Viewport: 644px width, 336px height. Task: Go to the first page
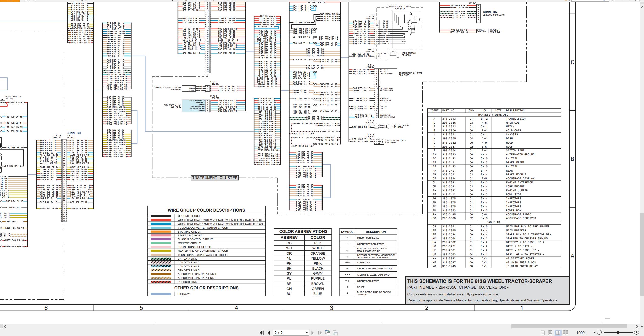[262, 333]
